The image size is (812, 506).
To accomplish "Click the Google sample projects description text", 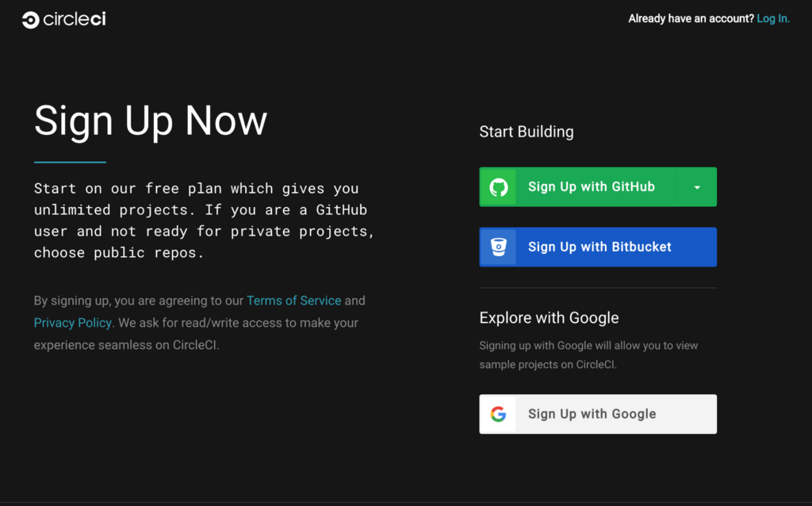I will click(589, 355).
